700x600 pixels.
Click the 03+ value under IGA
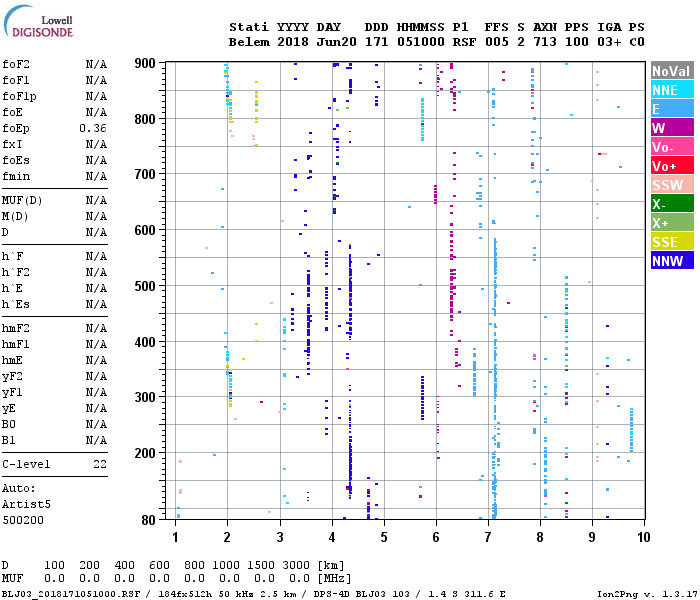(x=609, y=42)
